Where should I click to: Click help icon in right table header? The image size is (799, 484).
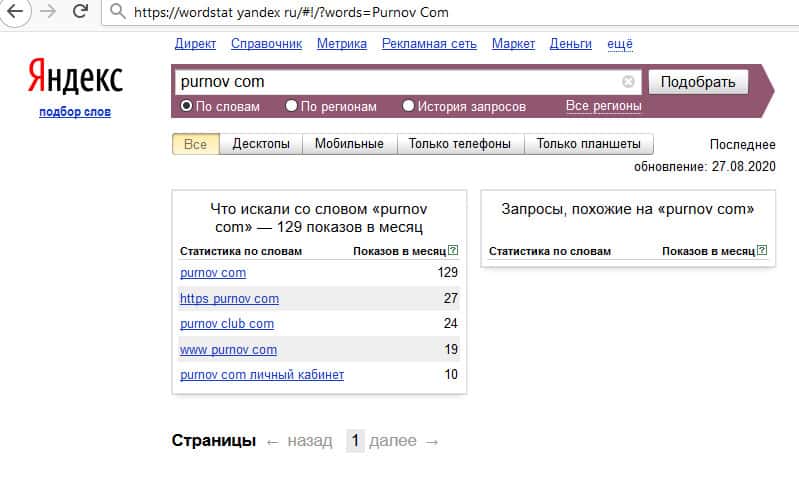[763, 250]
